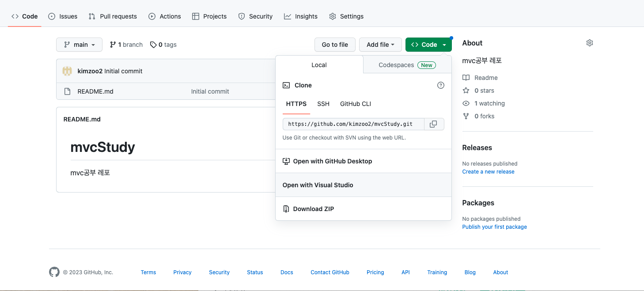Open the Code tab in repository navigation
This screenshot has height=291, width=644.
25,16
